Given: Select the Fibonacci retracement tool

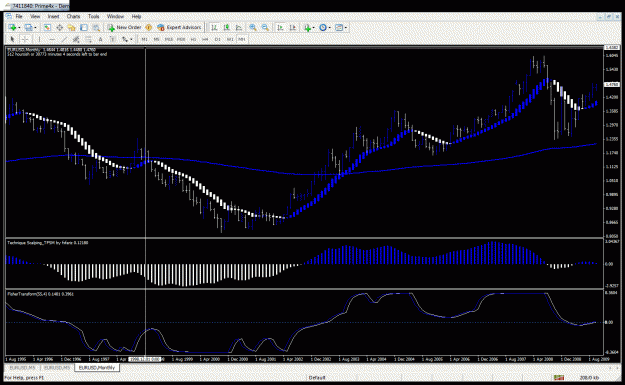Looking at the screenshot, I should pyautogui.click(x=88, y=39).
